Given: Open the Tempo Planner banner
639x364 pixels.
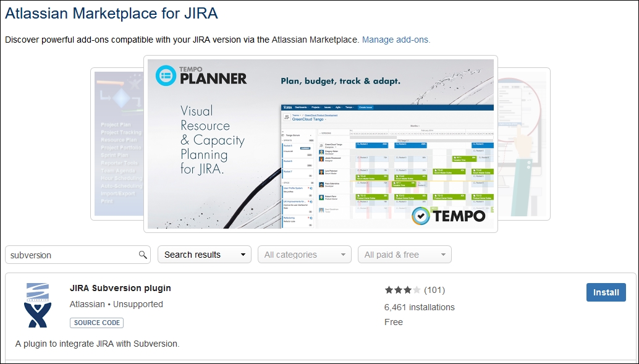Looking at the screenshot, I should [x=321, y=144].
